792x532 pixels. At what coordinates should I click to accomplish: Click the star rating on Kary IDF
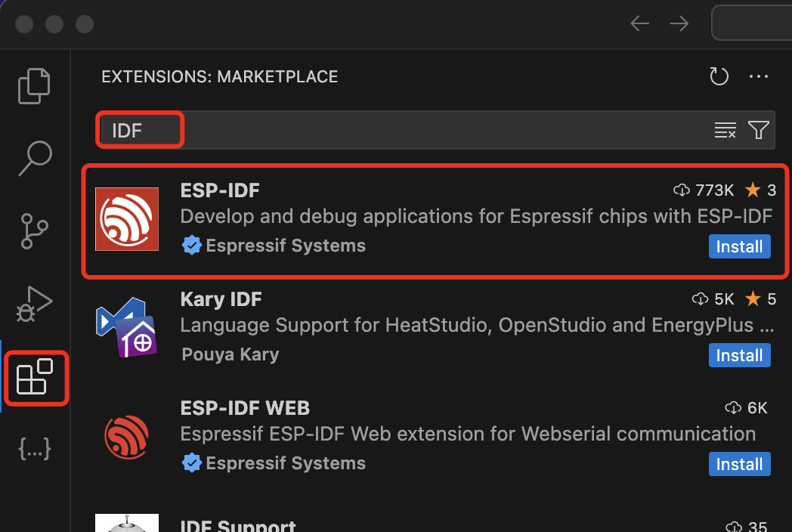(x=760, y=299)
